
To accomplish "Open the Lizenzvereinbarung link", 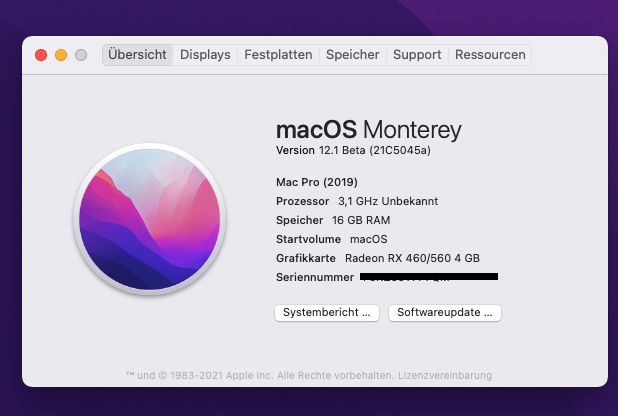I will pos(445,375).
